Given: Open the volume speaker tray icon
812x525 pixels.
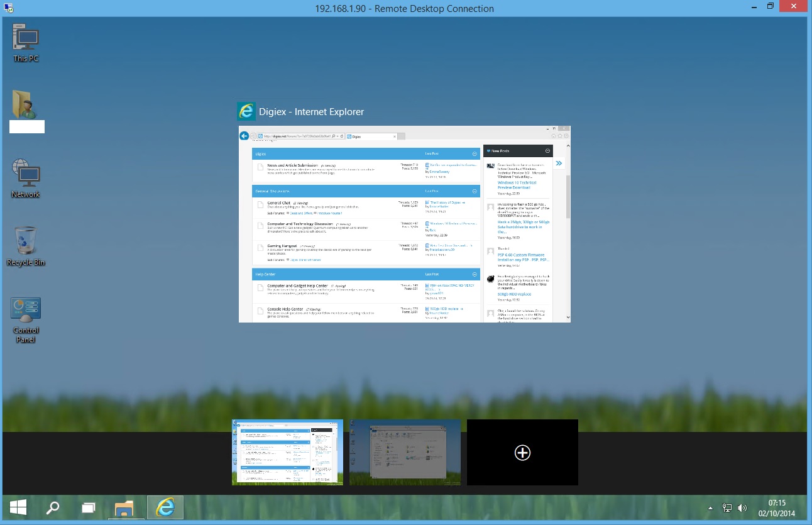Looking at the screenshot, I should (742, 507).
